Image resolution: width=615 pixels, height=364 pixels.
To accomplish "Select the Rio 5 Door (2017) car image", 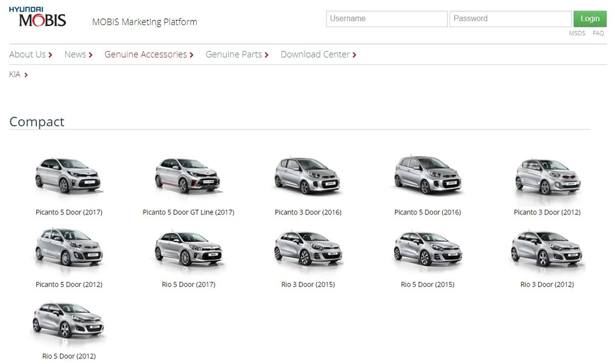I will point(188,250).
